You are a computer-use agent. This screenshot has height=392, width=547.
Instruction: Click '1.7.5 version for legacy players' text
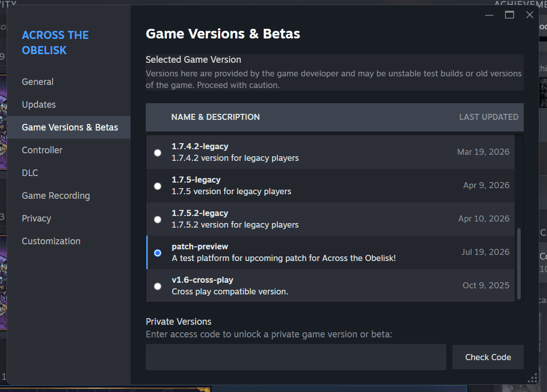click(x=231, y=192)
